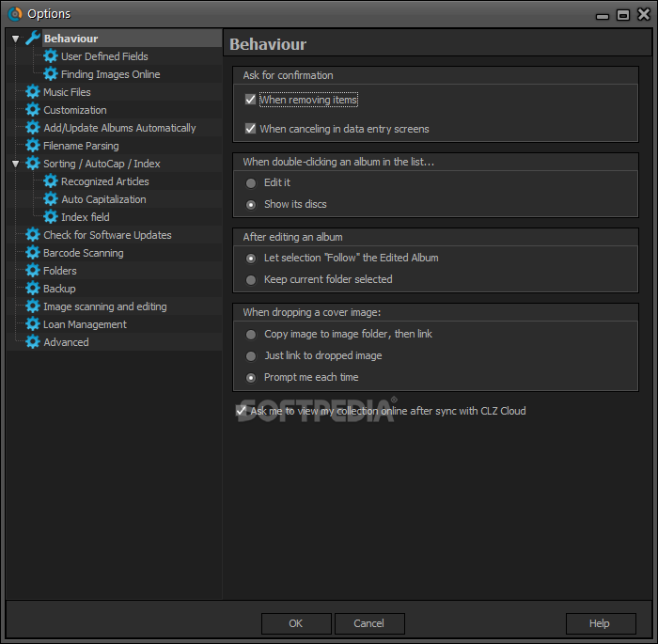
Task: Click the gear icon for Sorting / AutoCap / Index
Action: pos(33,164)
